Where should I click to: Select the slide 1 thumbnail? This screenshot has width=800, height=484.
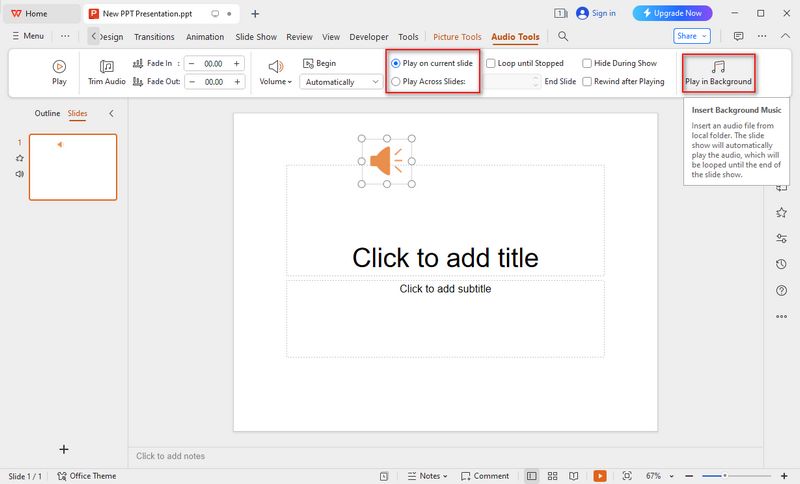(x=73, y=167)
